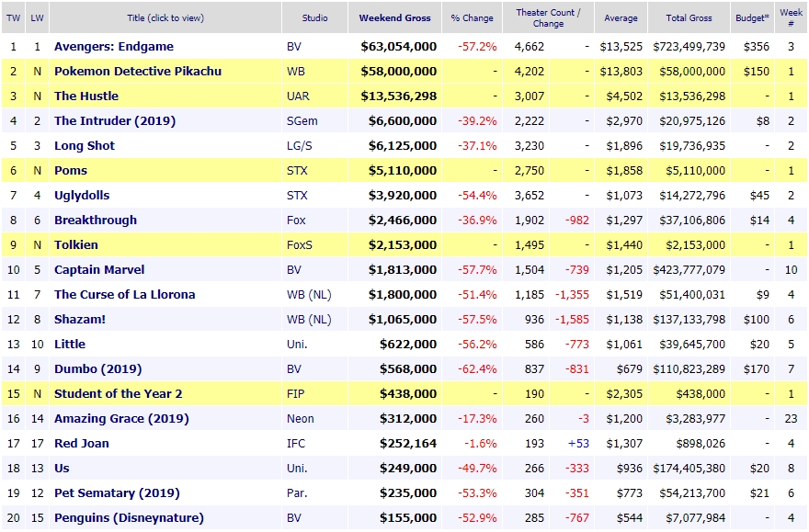The width and height of the screenshot is (809, 532).
Task: Sort table by TW column header
Action: 14,18
